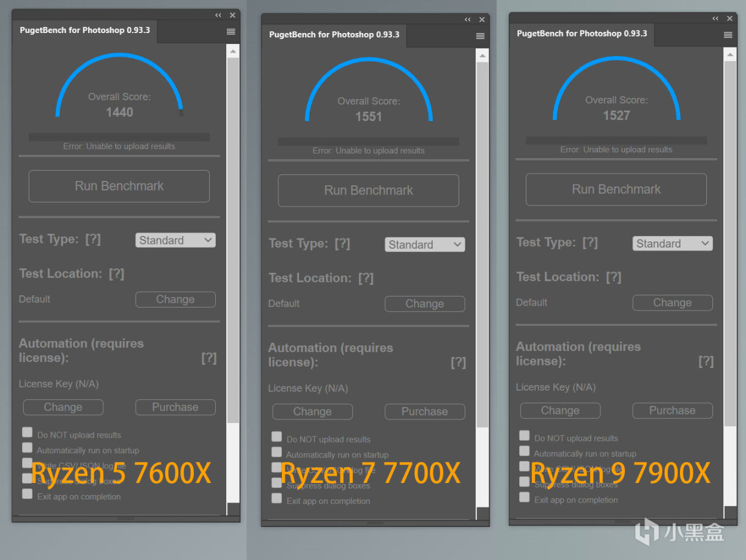Select PugetBench for Photoshop tab in 7600X panel
Image resolution: width=746 pixels, height=560 pixels.
point(85,31)
